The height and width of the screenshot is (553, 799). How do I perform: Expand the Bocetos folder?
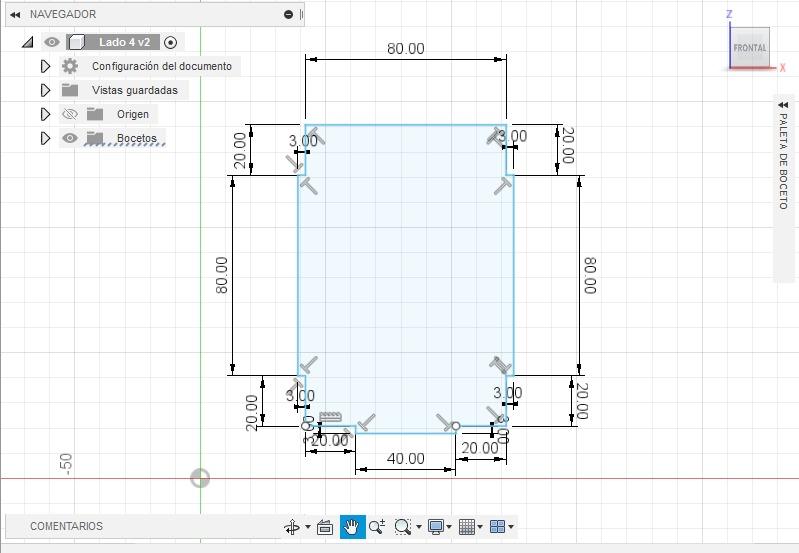(45, 138)
